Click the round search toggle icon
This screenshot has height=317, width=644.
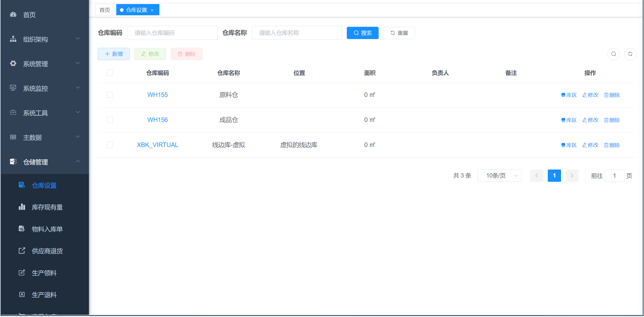[613, 54]
